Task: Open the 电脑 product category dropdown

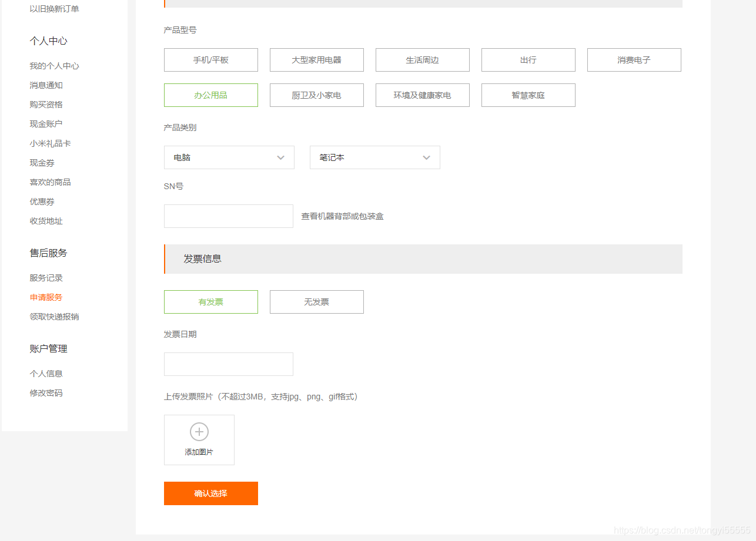Action: (229, 157)
